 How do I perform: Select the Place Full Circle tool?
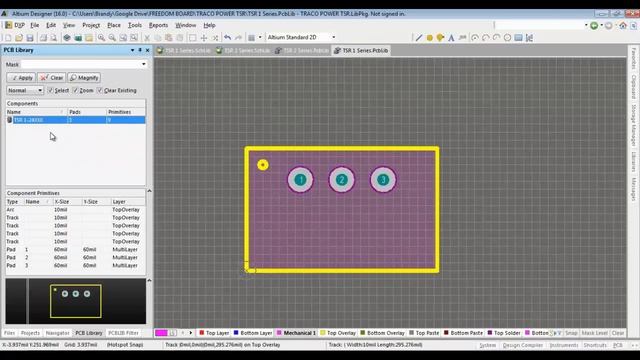[x=507, y=38]
